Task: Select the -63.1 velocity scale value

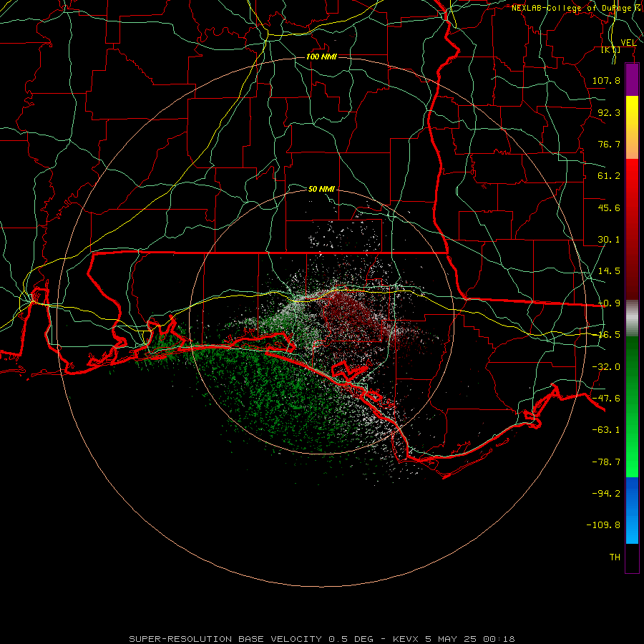Action: coord(606,430)
